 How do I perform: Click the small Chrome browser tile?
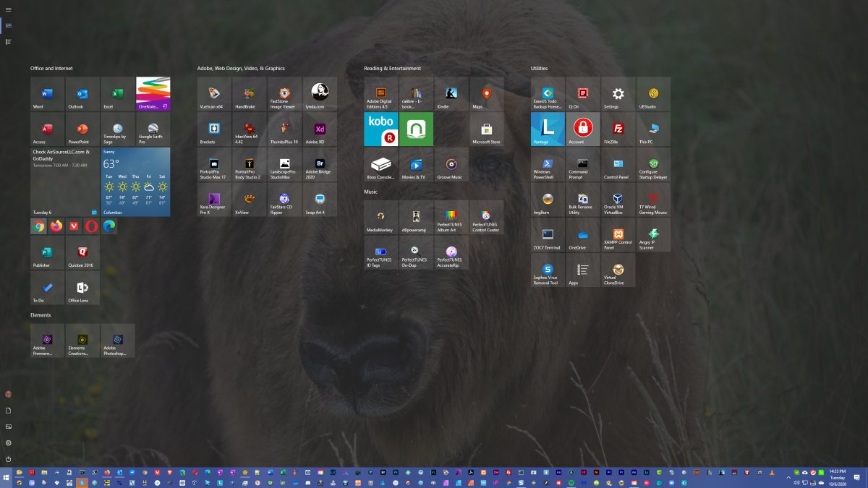pos(38,226)
